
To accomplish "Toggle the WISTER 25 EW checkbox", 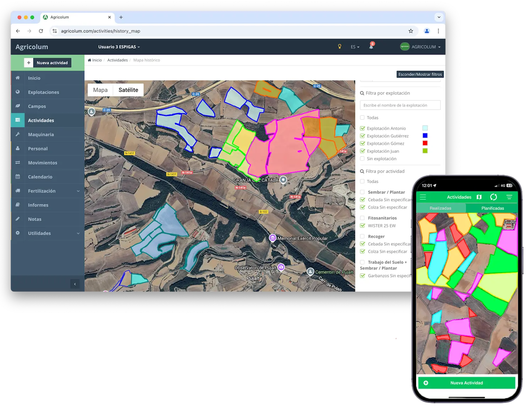I will pyautogui.click(x=362, y=225).
